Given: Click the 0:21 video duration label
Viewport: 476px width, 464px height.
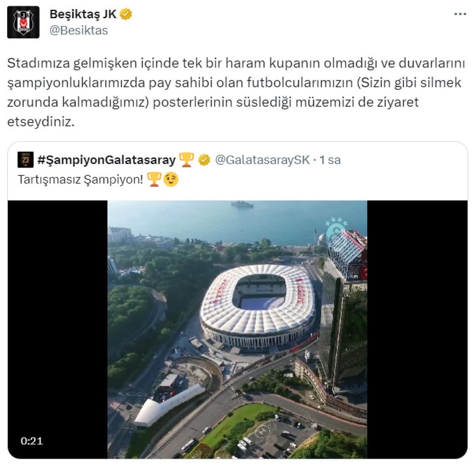Looking at the screenshot, I should [x=32, y=441].
